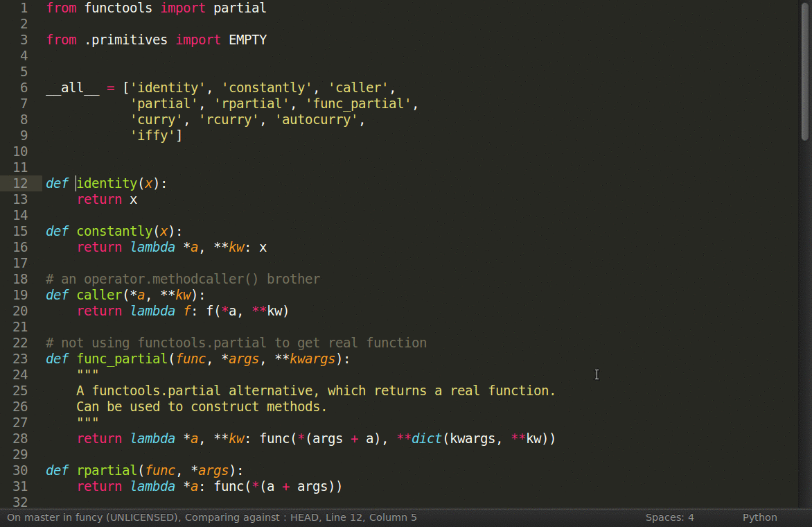Click the comment 'not using functools.partial to get real function'

236,343
